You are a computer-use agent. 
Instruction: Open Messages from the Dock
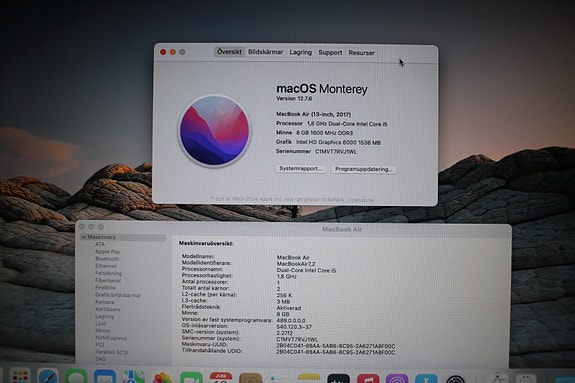[76, 376]
